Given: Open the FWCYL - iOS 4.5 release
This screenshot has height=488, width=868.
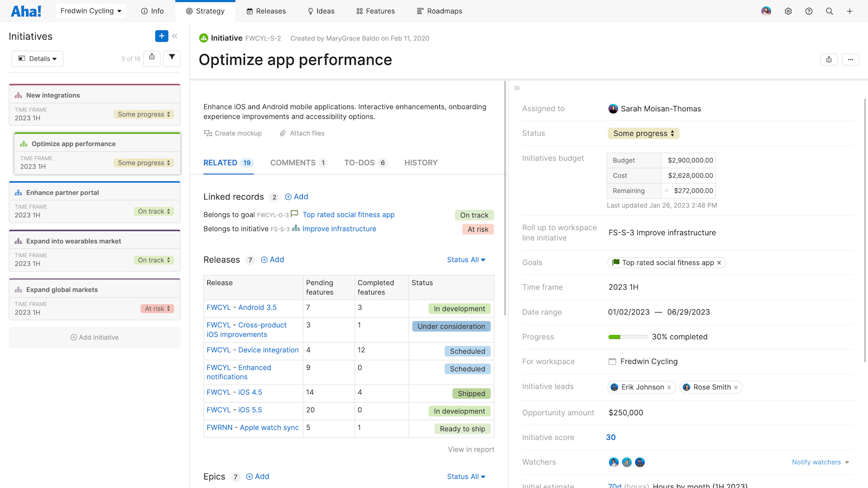Looking at the screenshot, I should coord(234,392).
